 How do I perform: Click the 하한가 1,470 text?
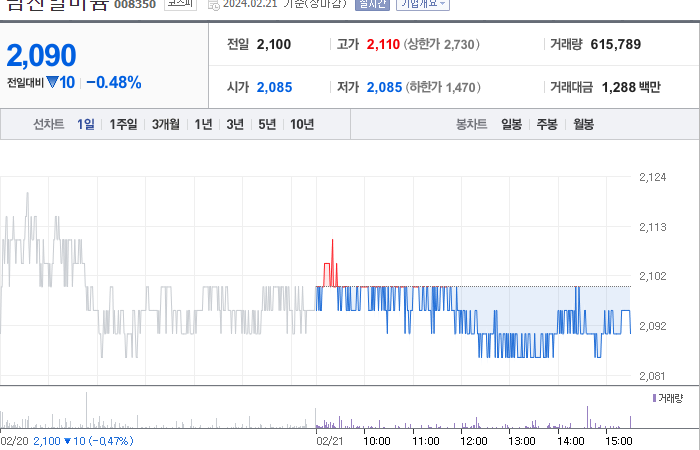point(443,87)
